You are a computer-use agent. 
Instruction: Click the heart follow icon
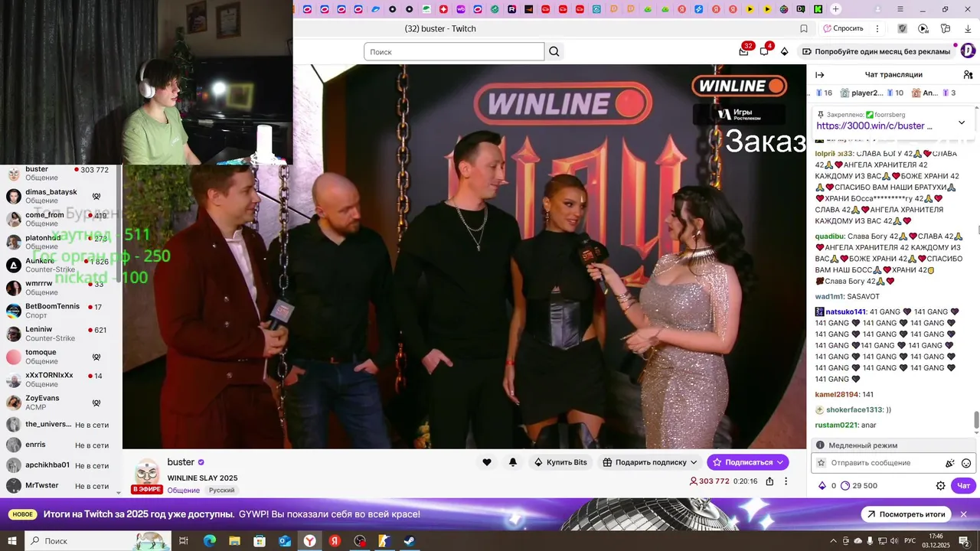487,462
